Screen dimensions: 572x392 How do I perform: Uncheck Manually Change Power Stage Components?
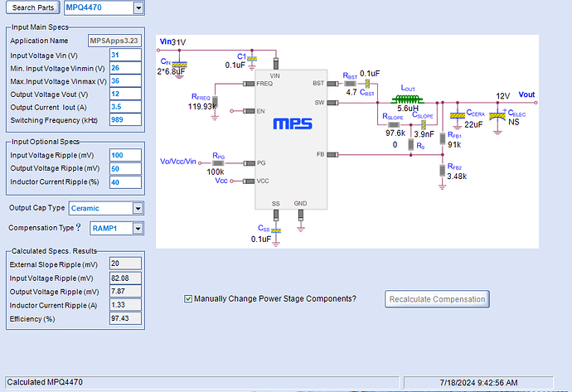[x=188, y=299]
